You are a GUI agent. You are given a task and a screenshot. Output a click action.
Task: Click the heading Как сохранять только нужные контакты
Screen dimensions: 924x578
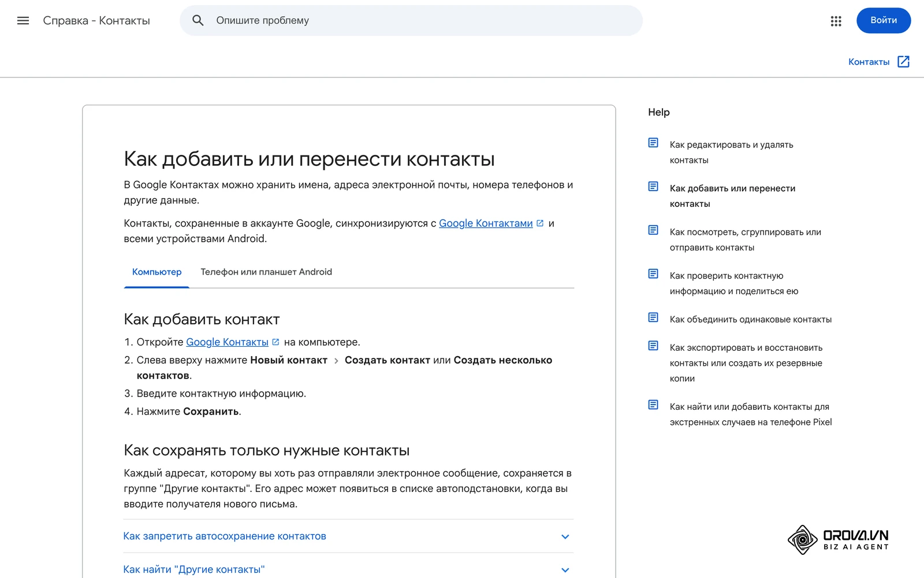coord(267,450)
